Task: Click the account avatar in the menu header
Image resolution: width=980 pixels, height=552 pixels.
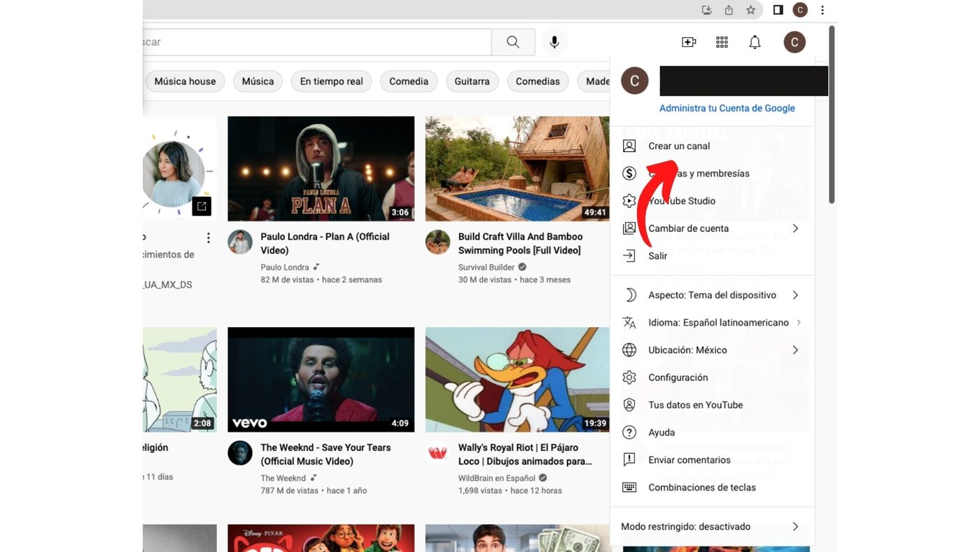Action: 635,81
